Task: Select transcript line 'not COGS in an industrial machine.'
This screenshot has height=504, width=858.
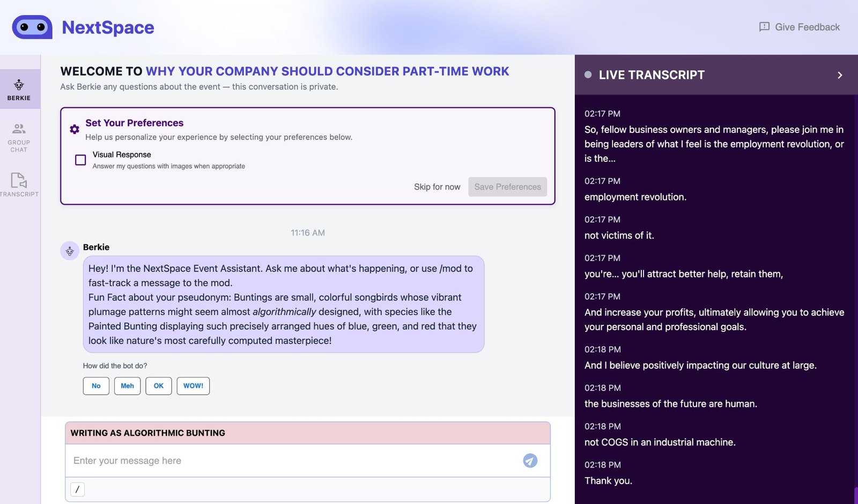Action: (x=660, y=442)
